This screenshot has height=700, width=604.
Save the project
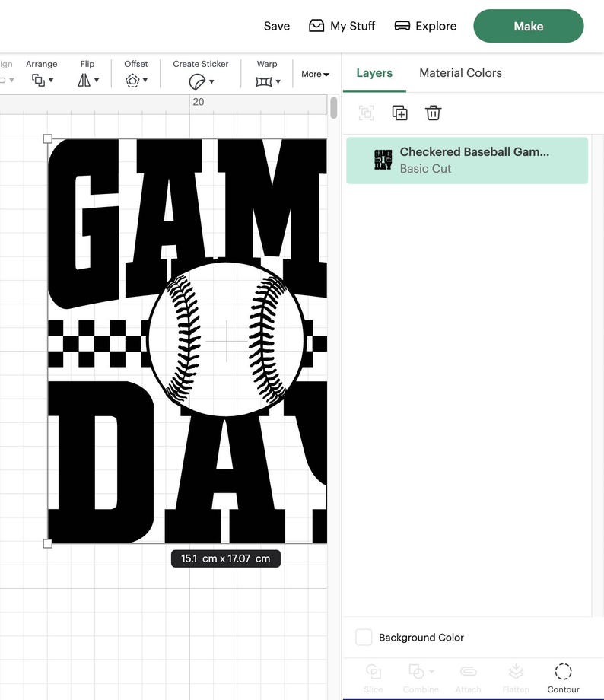point(276,26)
